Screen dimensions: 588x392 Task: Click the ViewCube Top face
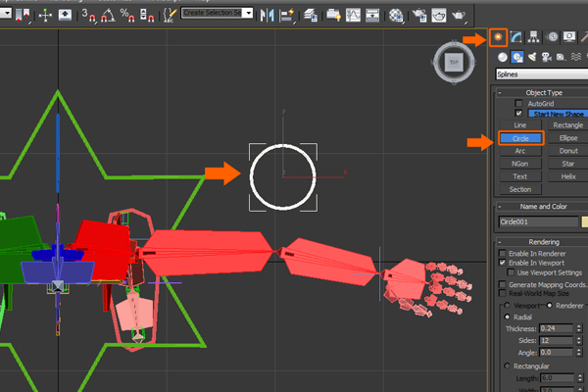(454, 63)
